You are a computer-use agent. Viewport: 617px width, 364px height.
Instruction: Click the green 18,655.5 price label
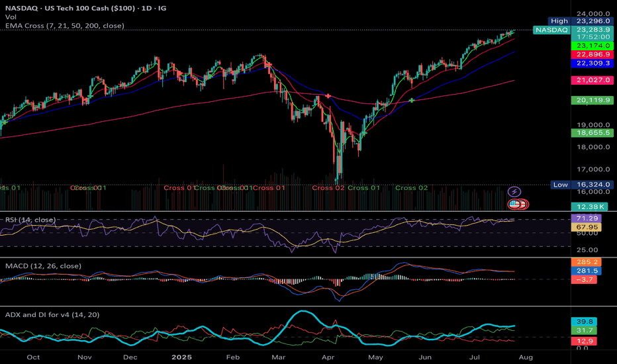click(593, 133)
